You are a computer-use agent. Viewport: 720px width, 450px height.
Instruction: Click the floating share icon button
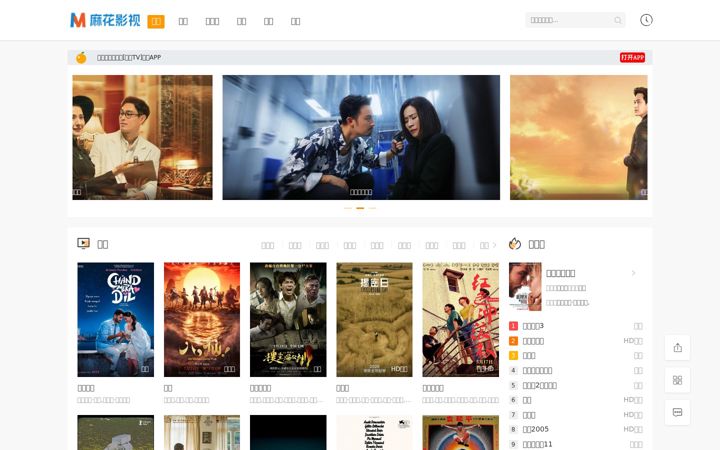coord(677,348)
